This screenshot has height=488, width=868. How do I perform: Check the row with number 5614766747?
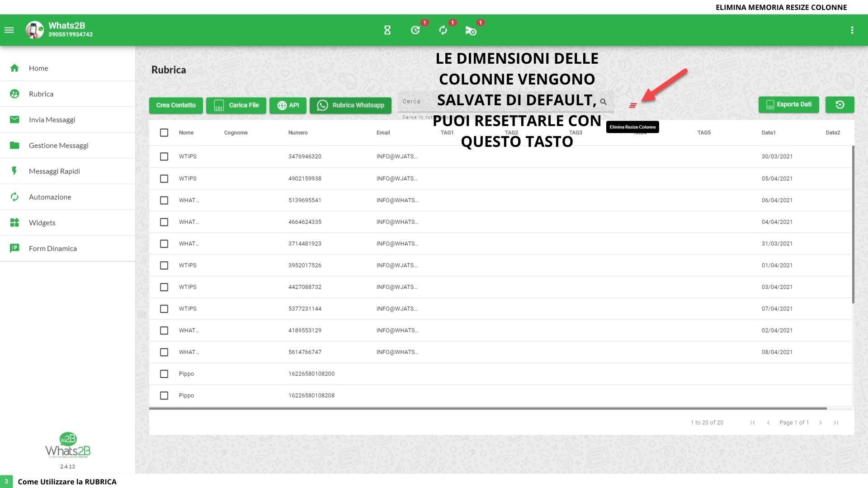(164, 352)
